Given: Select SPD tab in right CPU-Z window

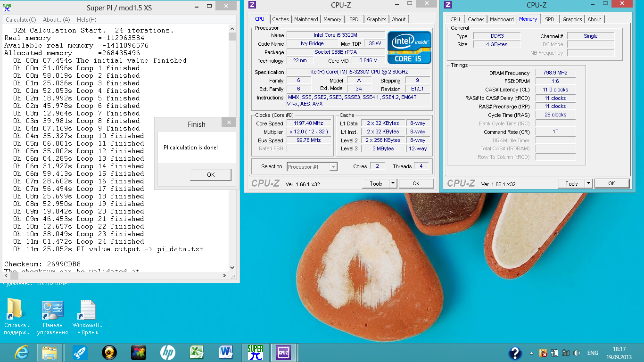Looking at the screenshot, I should (x=550, y=19).
